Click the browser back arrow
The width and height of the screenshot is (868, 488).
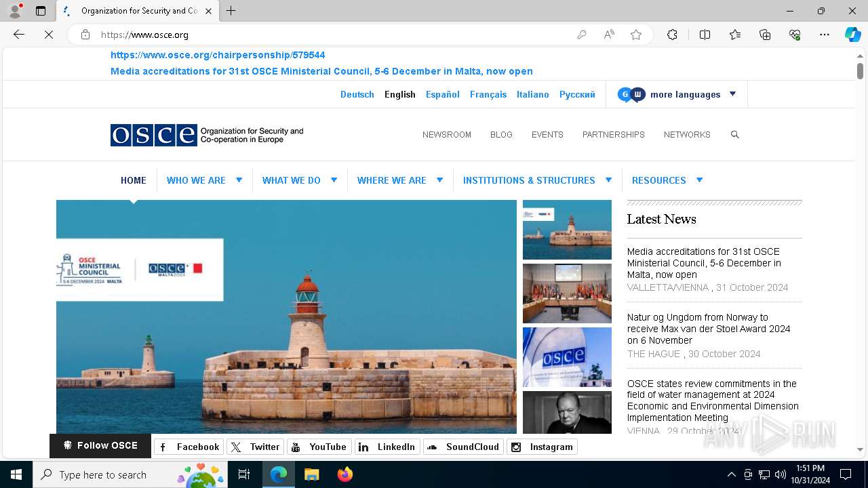(19, 35)
